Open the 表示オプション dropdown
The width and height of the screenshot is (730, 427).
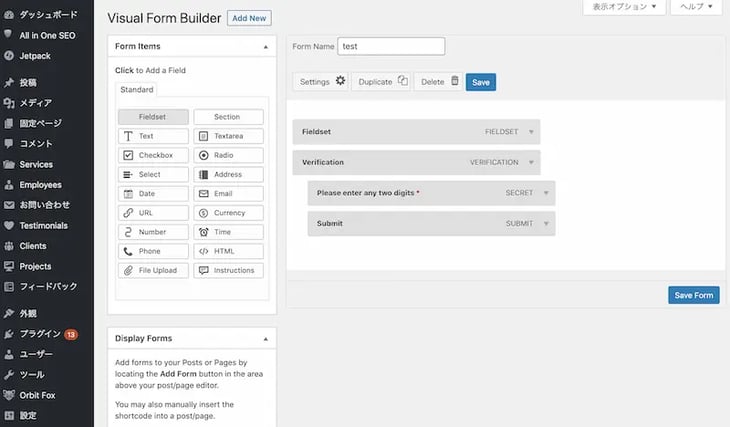click(624, 7)
